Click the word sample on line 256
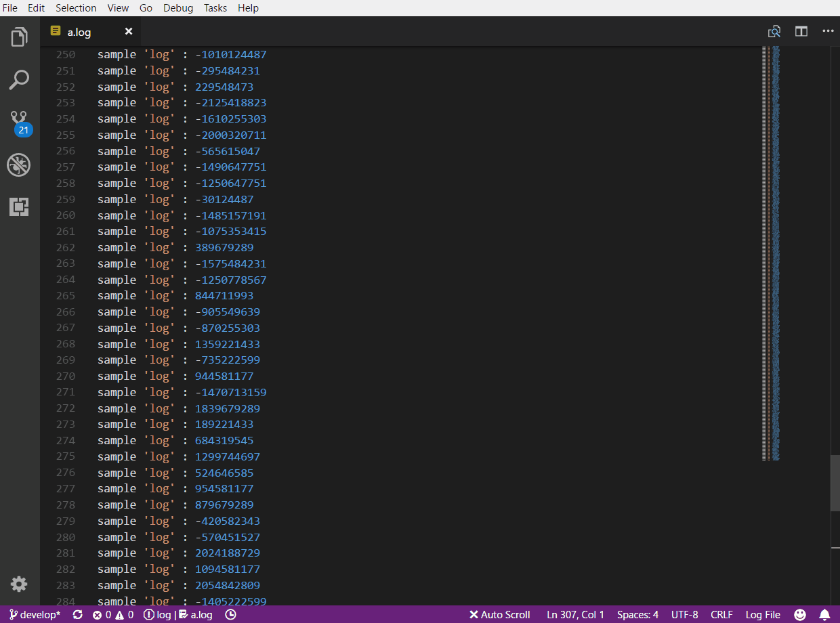 click(x=117, y=152)
